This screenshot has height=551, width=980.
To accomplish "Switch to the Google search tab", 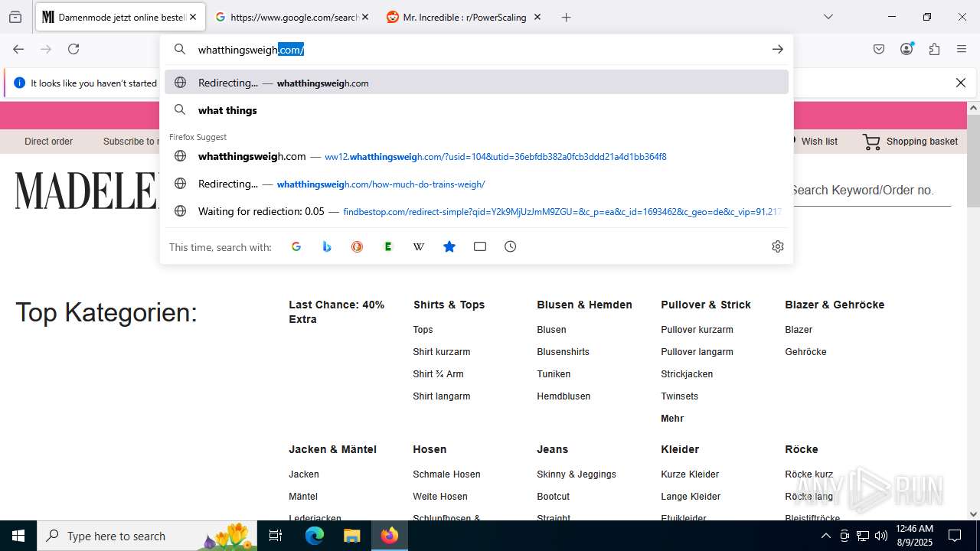I will [293, 17].
